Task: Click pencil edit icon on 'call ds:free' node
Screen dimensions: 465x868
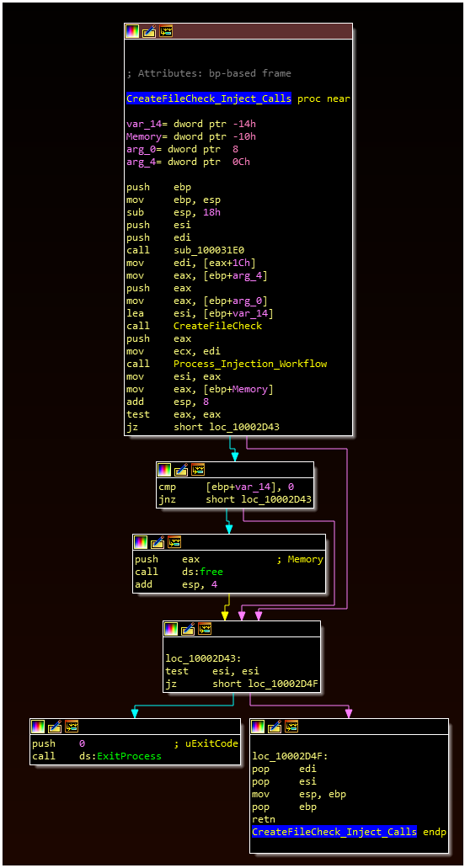Action: tap(158, 542)
